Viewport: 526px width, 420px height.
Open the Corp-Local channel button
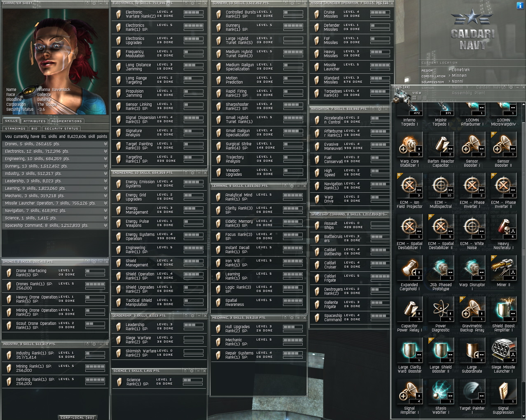pyautogui.click(x=77, y=418)
